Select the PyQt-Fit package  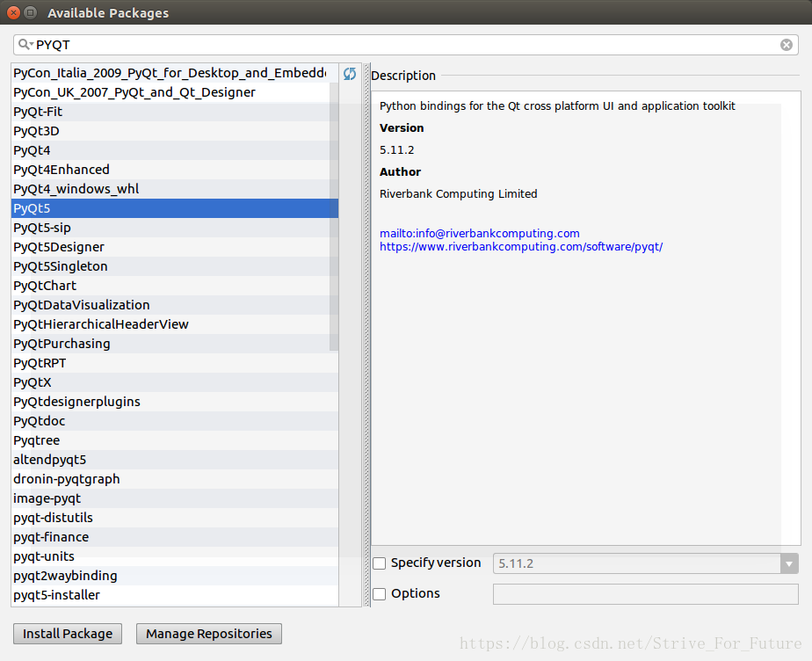pyautogui.click(x=175, y=112)
